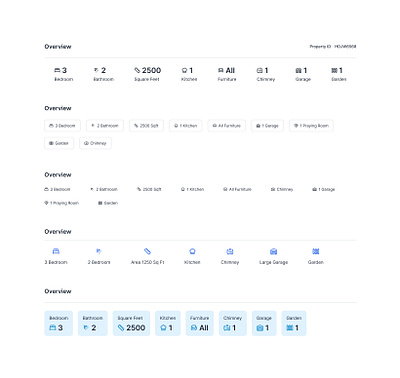
Task: Select the 'Garden' outlined chip
Action: [59, 143]
